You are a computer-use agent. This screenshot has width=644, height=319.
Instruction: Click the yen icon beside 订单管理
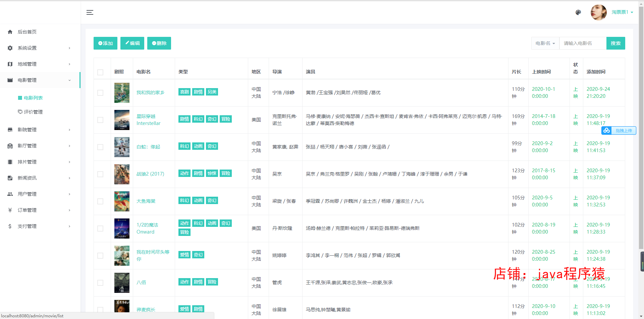pyautogui.click(x=10, y=210)
